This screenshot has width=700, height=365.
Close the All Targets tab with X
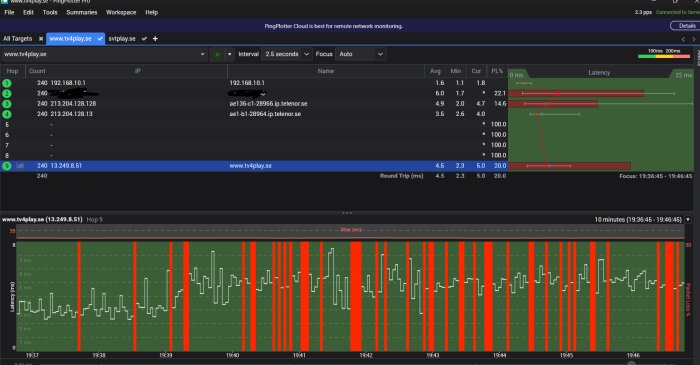click(41, 39)
